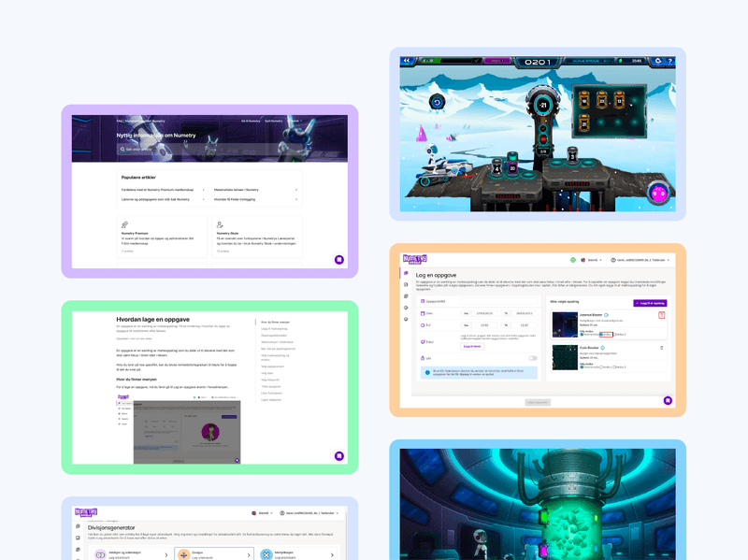This screenshot has width=748, height=560.
Task: Delete Asteroid Blaster using its trash icon
Action: click(662, 315)
